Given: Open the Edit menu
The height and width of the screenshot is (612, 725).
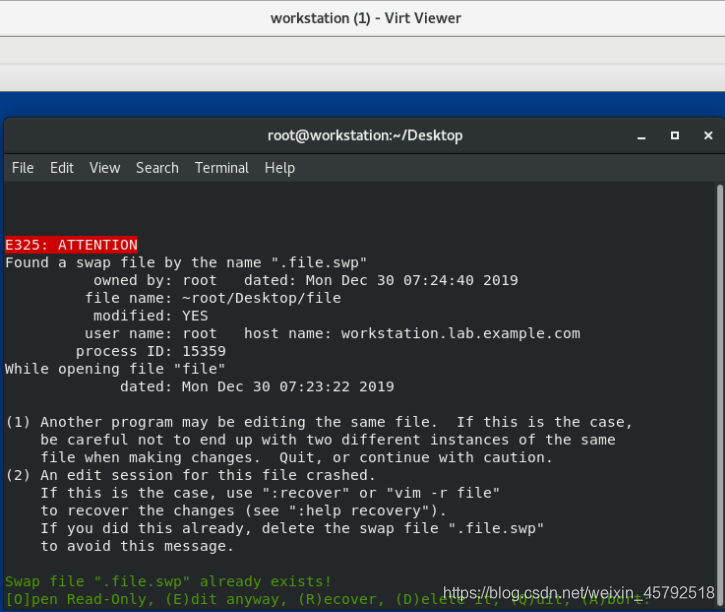Looking at the screenshot, I should click(x=61, y=168).
